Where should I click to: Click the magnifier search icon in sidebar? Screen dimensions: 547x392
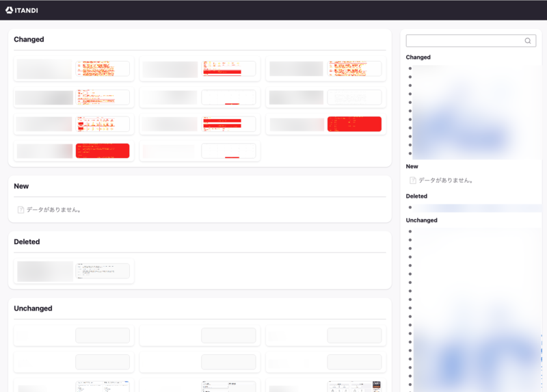click(x=528, y=41)
